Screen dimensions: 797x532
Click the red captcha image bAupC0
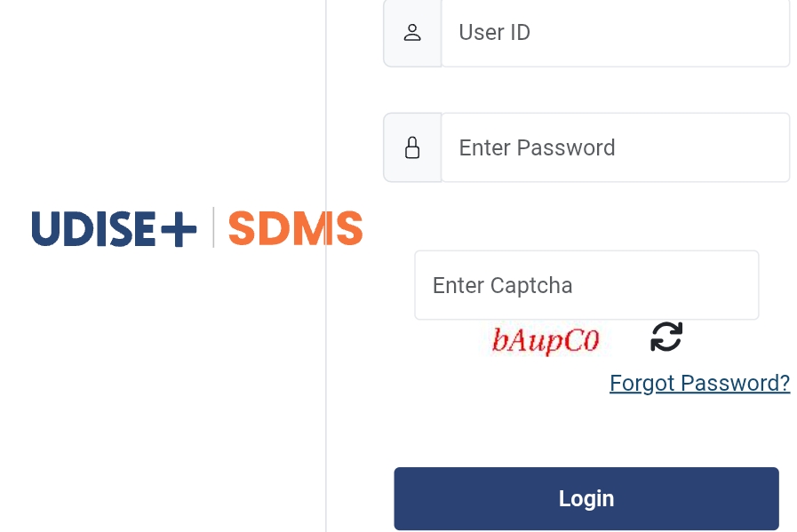(x=546, y=340)
